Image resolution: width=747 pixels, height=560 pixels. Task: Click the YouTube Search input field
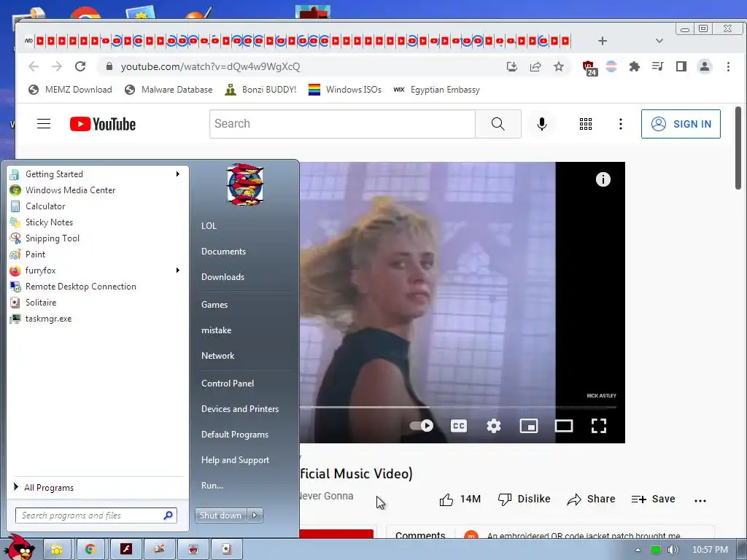point(342,124)
